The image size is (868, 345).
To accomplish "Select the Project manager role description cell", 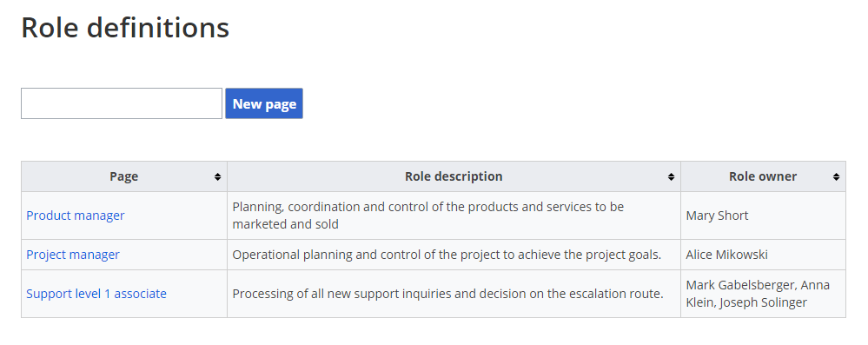I will (x=454, y=255).
